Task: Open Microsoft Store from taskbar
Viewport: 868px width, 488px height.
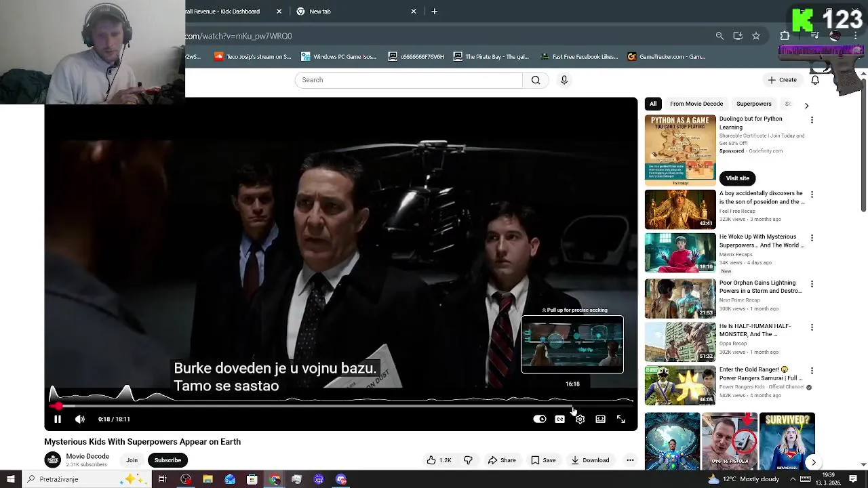Action: tap(252, 479)
